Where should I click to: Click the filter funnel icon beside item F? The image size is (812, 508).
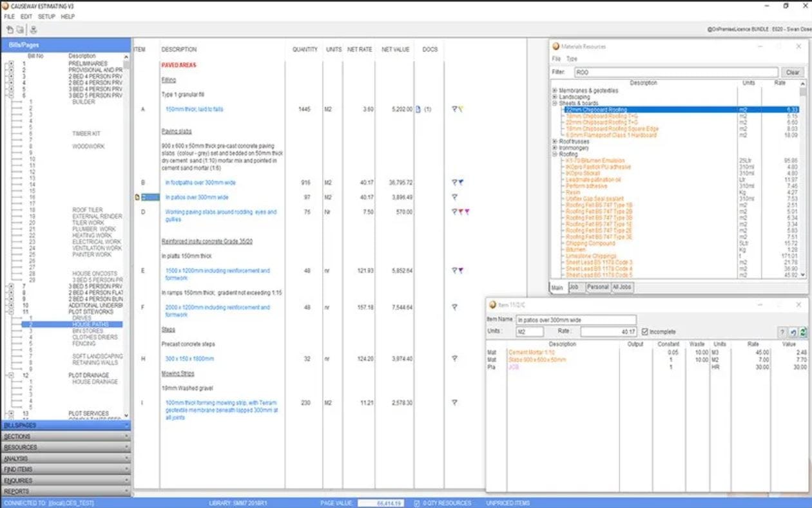coord(455,306)
